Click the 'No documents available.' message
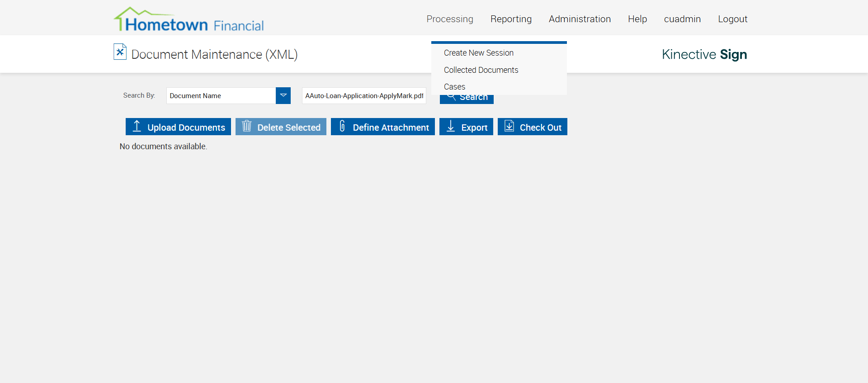 point(163,147)
